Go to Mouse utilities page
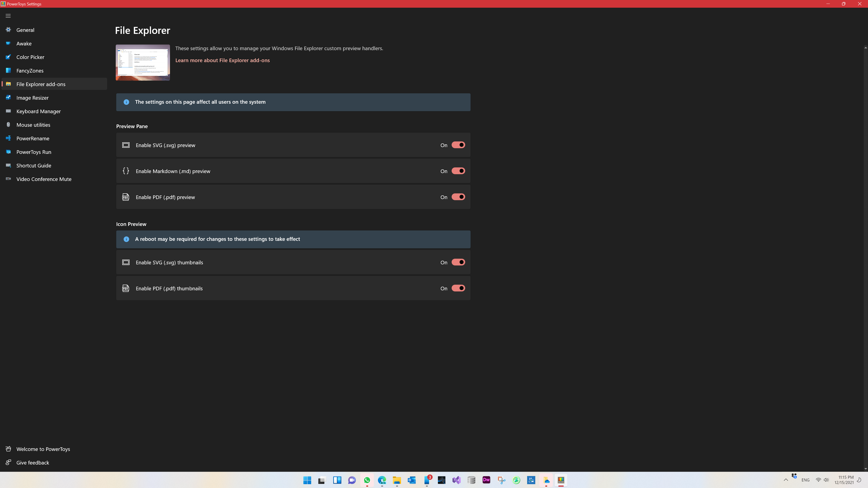This screenshot has width=868, height=488. pyautogui.click(x=54, y=125)
